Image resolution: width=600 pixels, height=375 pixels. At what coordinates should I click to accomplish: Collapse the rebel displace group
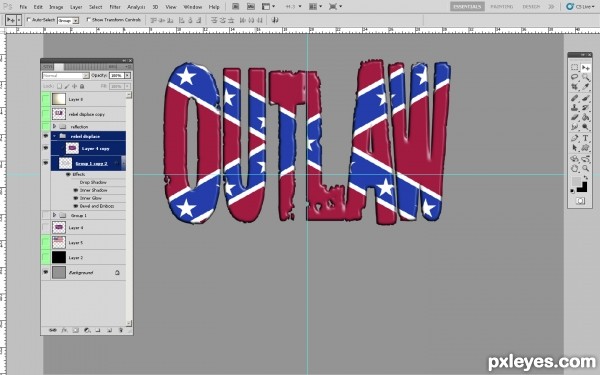click(54, 136)
